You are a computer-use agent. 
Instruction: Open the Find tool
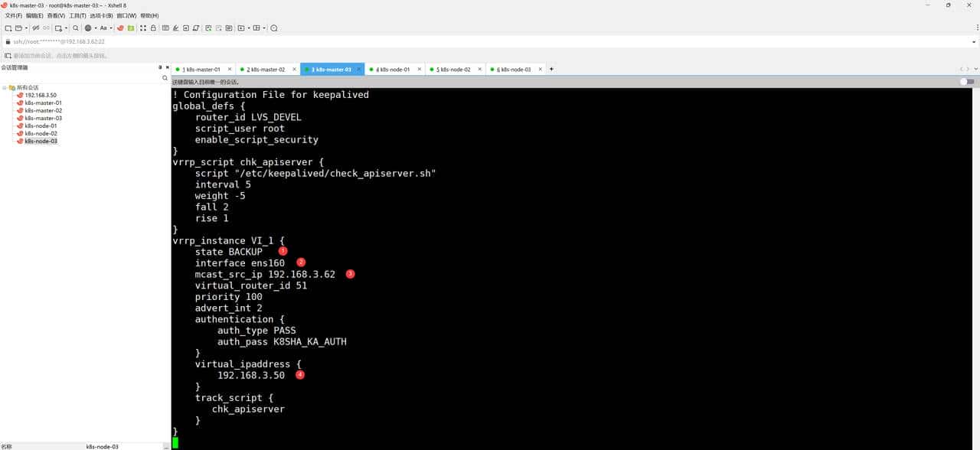tap(75, 28)
